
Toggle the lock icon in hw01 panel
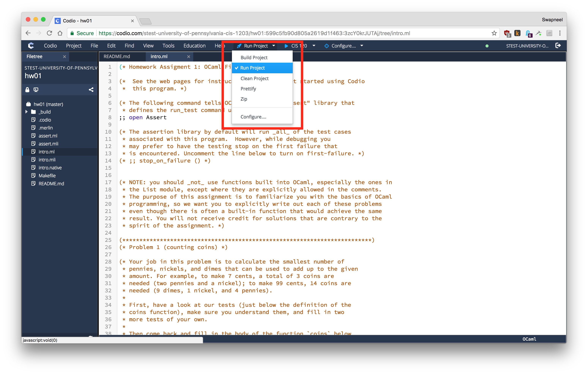28,89
